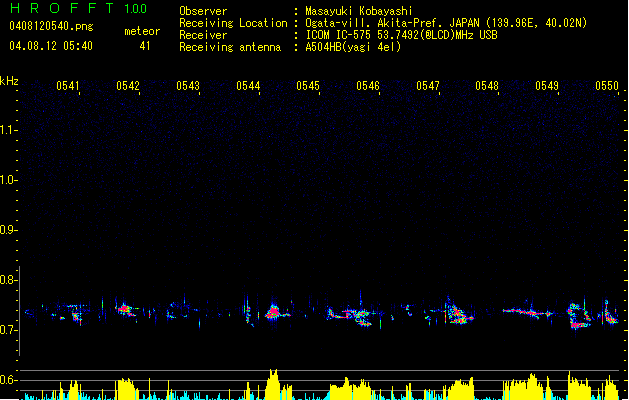Click the 0.8 kHz axis label

coord(7,280)
